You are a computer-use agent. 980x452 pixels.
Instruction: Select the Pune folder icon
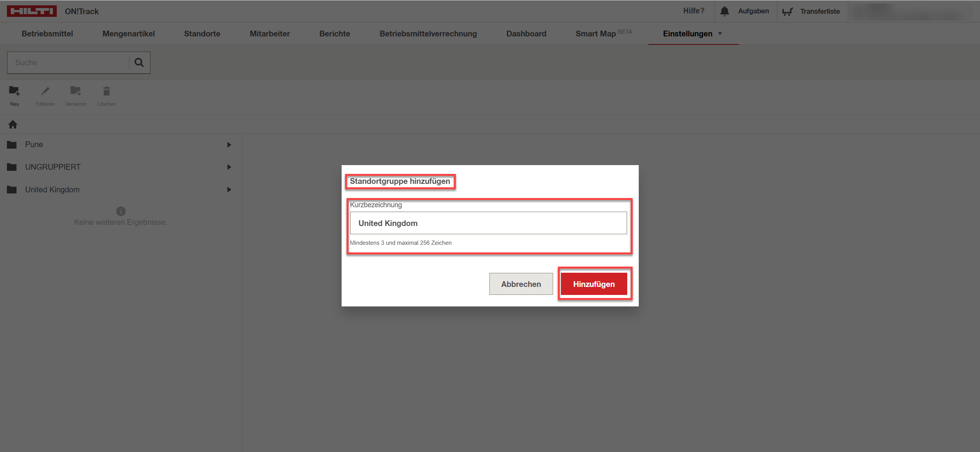tap(12, 145)
